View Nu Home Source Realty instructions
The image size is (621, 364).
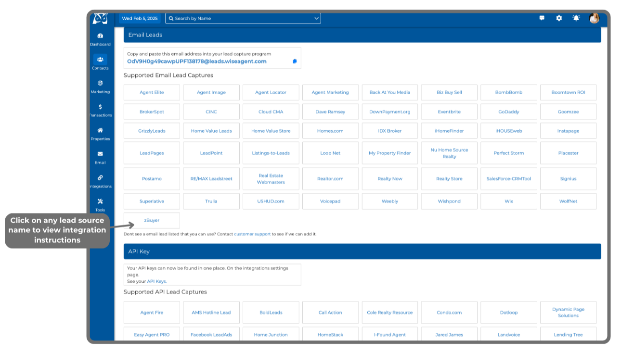point(449,153)
